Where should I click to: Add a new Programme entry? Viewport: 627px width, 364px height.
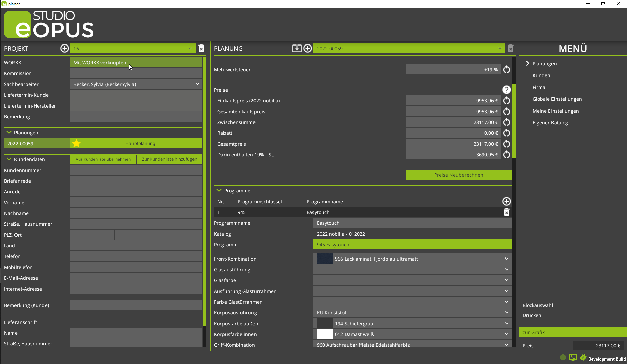(x=506, y=201)
